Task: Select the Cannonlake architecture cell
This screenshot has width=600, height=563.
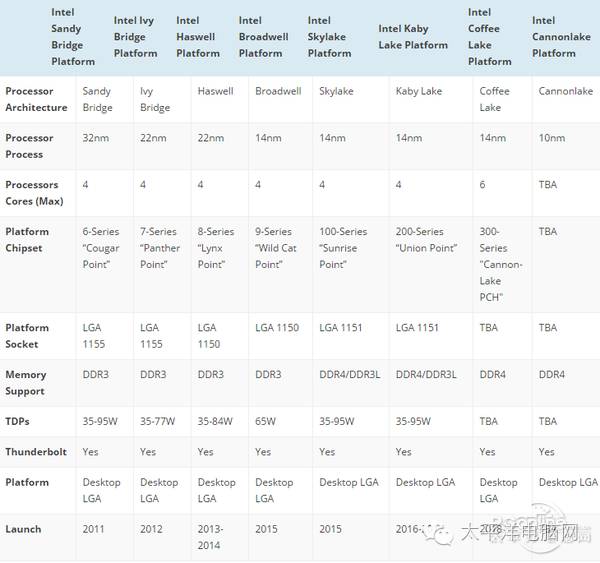Action: point(566,91)
